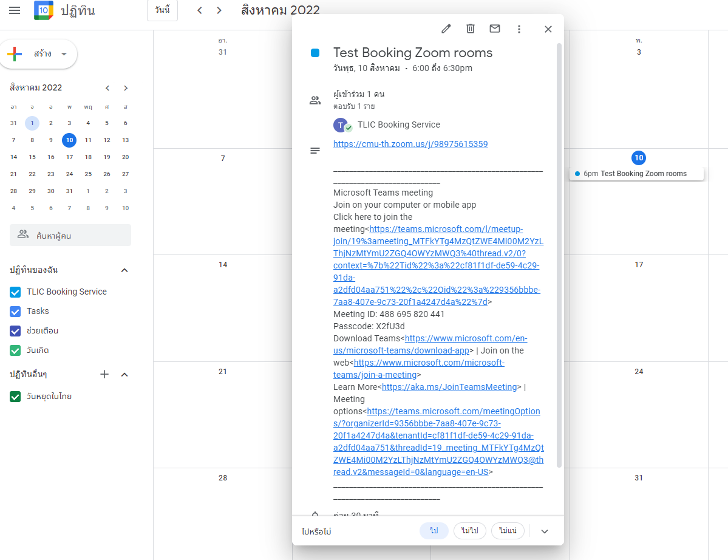Click the Google Calendar logo
The height and width of the screenshot is (560, 728).
point(44,10)
